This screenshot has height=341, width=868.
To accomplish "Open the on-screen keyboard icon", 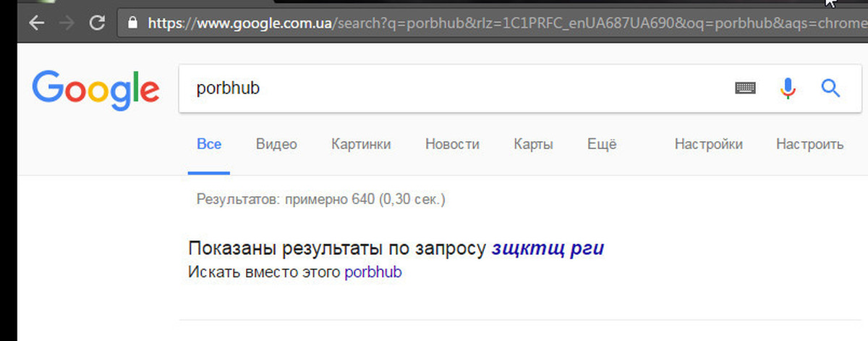I will [x=745, y=88].
